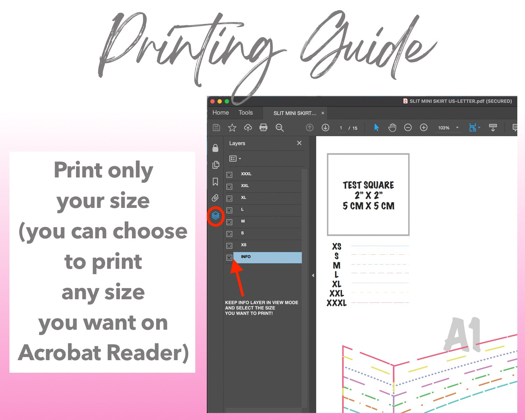This screenshot has height=420, width=525.
Task: Close the Layers panel
Action: coord(299,143)
